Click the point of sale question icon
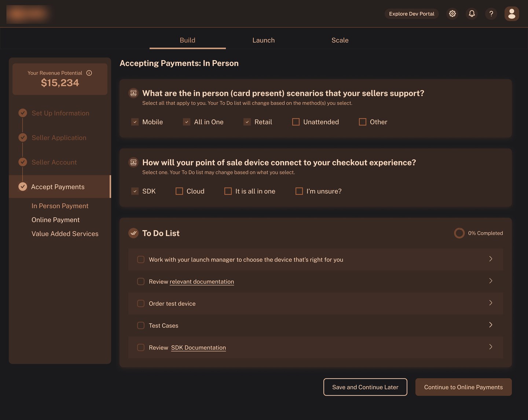 point(133,162)
